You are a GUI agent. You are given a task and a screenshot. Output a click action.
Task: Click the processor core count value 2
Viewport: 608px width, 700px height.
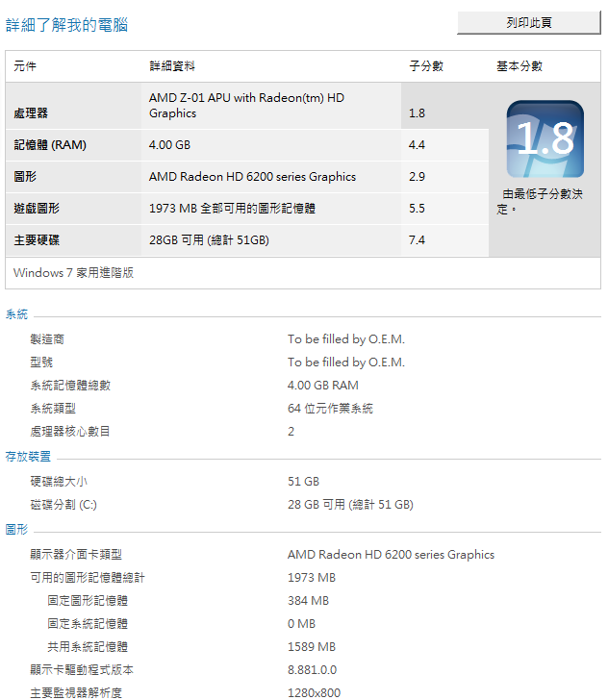[291, 431]
